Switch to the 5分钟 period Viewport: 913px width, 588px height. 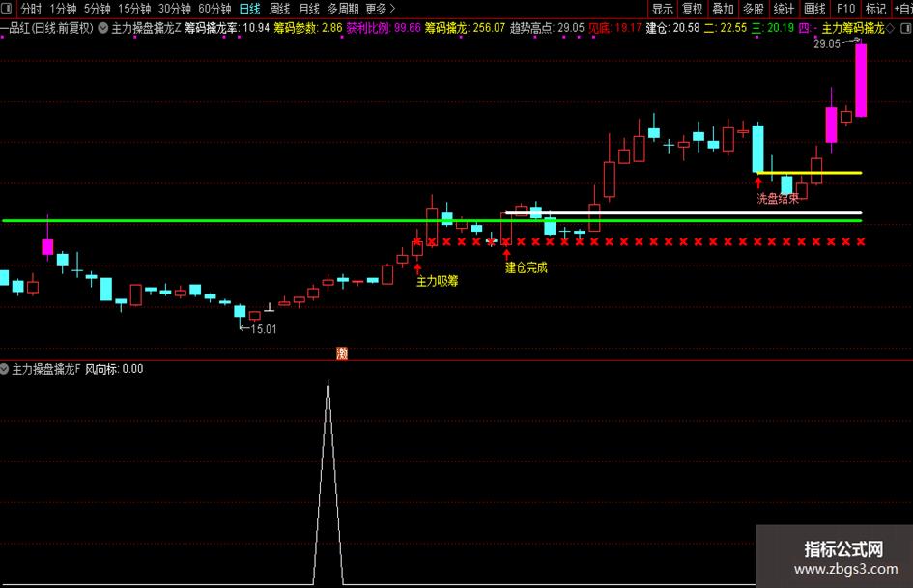click(98, 9)
